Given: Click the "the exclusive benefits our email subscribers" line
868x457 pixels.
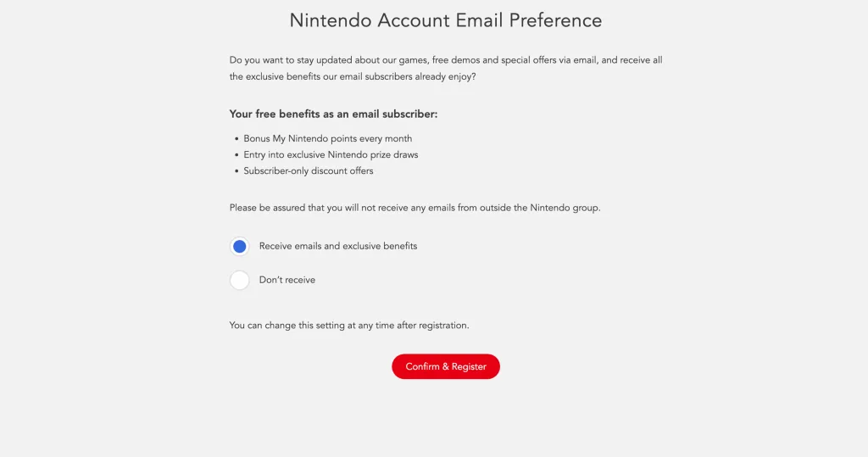Looking at the screenshot, I should [x=353, y=76].
